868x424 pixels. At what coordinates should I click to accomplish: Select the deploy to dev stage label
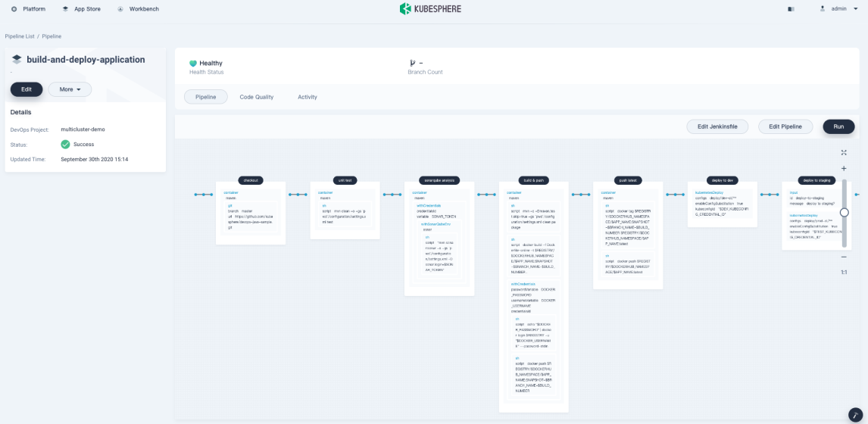723,180
